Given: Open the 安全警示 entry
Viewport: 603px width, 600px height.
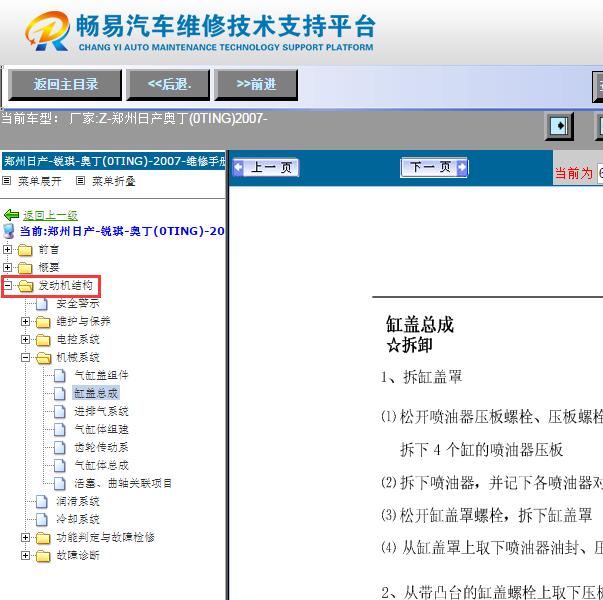Looking at the screenshot, I should pos(78,303).
